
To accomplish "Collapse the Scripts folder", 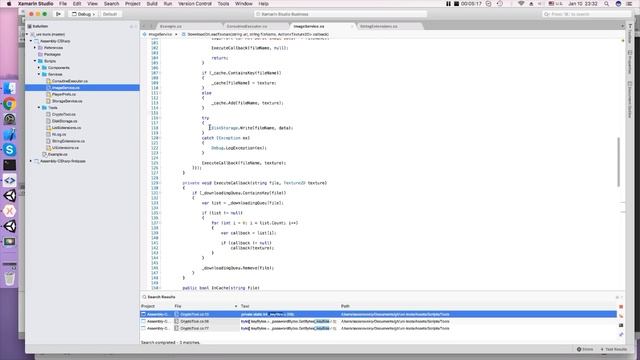I will pyautogui.click(x=35, y=61).
